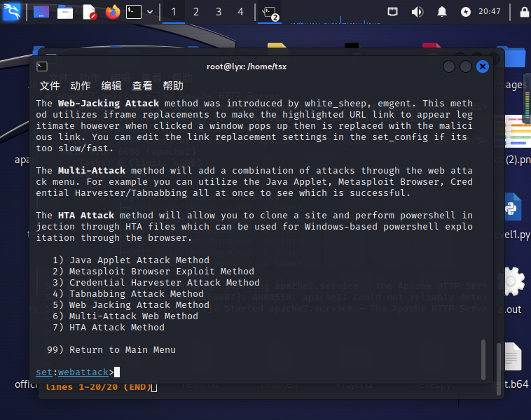531x420 pixels.
Task: Click the 'webattack' prompt link
Action: pos(83,372)
